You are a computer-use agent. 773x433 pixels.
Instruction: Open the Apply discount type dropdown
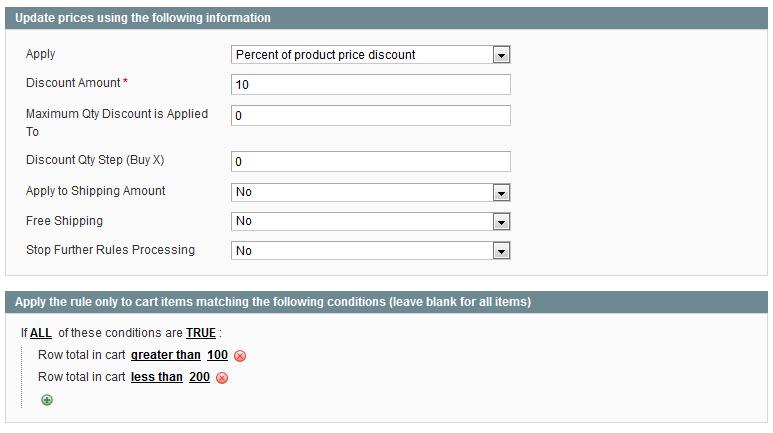(371, 55)
